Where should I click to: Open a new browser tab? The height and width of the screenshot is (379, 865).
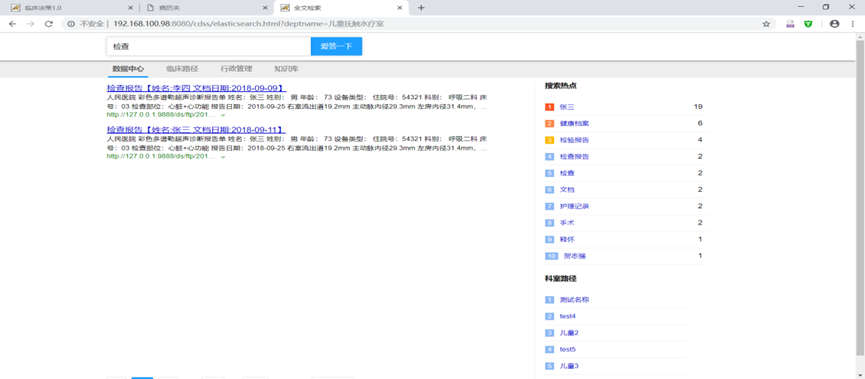point(421,8)
